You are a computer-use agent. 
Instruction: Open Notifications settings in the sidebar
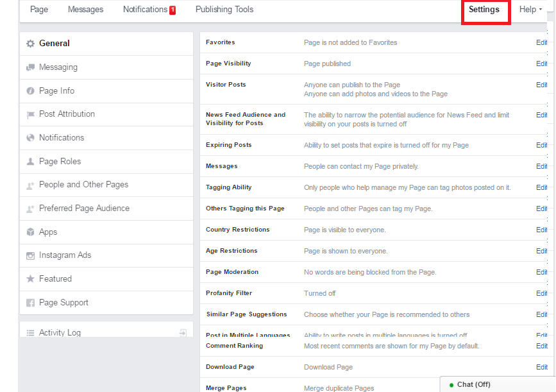click(106, 138)
